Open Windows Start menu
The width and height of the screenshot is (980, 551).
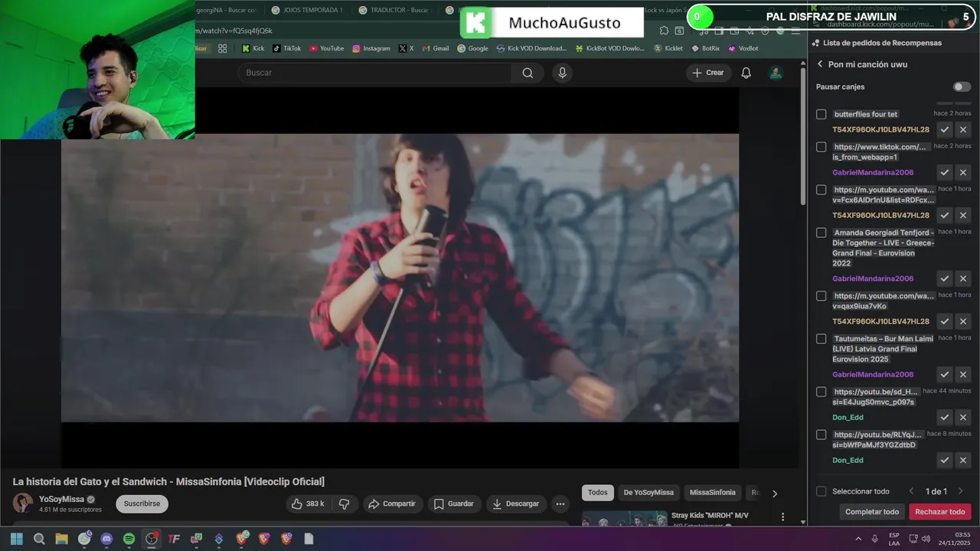(17, 539)
